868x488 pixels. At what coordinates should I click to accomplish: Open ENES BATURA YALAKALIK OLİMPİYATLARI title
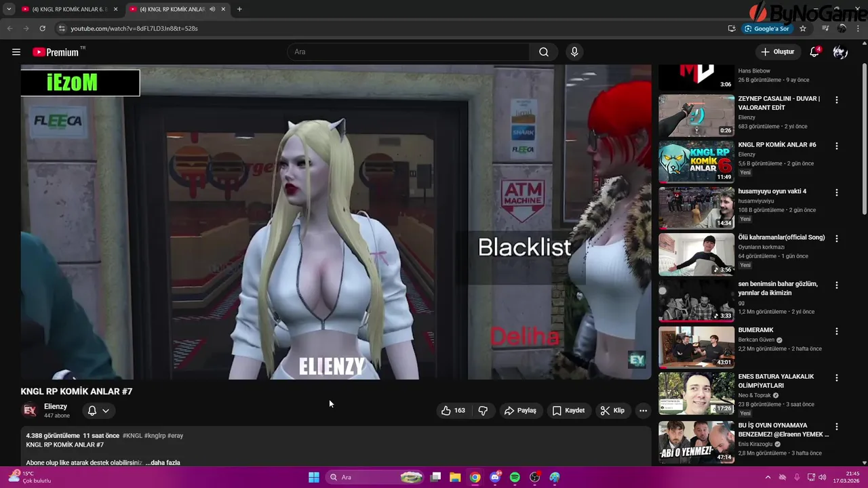[x=776, y=381]
